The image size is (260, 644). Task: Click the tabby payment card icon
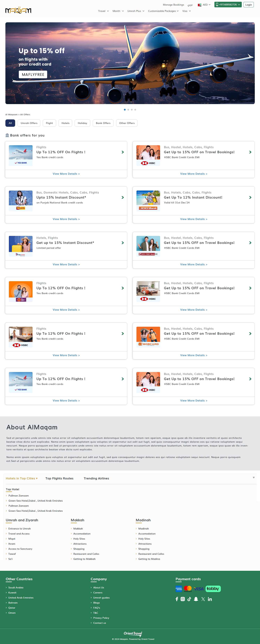tap(213, 589)
